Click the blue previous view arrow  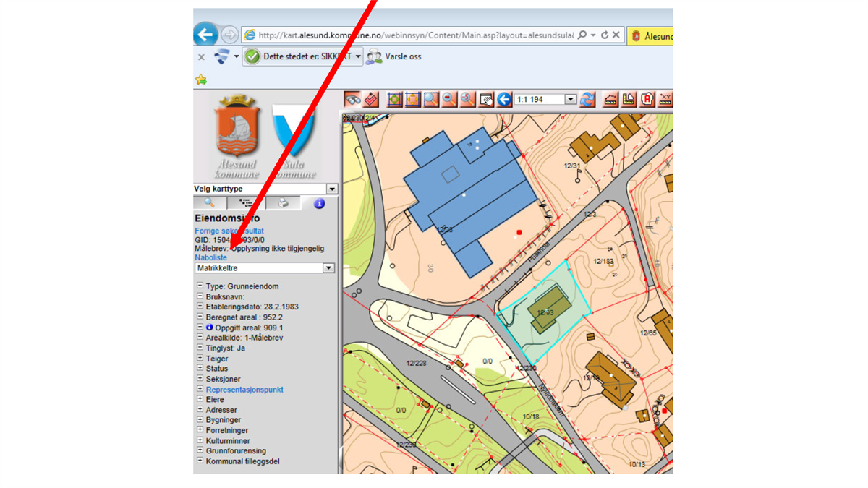(x=504, y=99)
